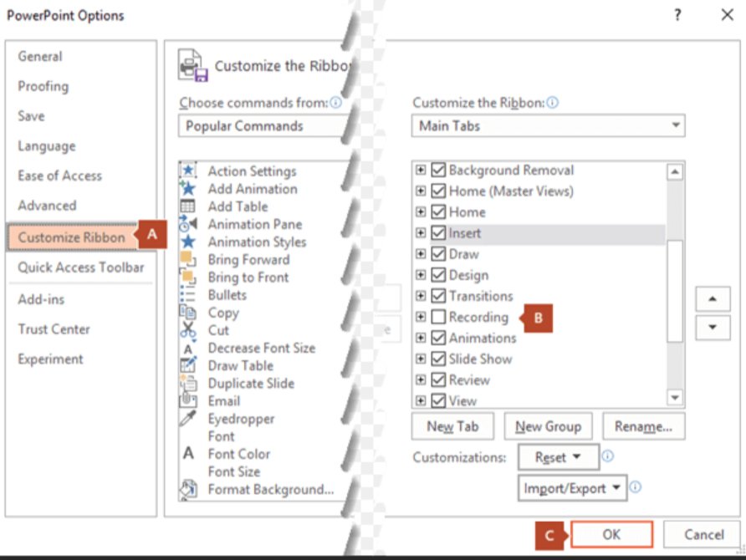Uncheck the Draw tab checkbox
Viewport: 746px width, 560px height.
[x=438, y=254]
